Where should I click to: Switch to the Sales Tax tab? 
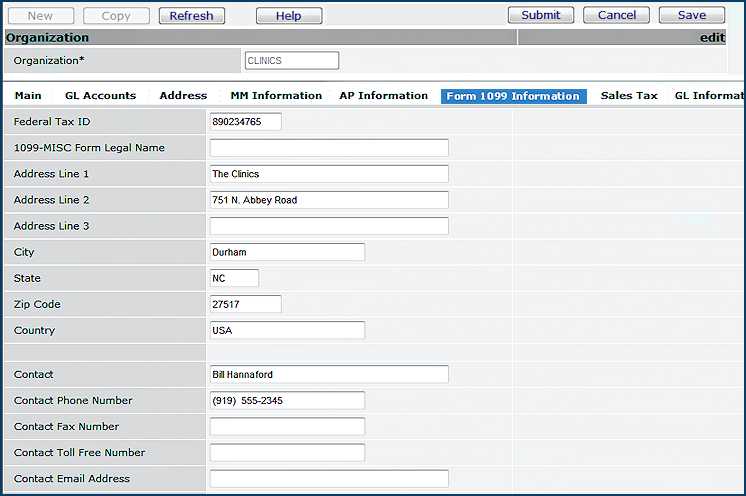[x=629, y=96]
